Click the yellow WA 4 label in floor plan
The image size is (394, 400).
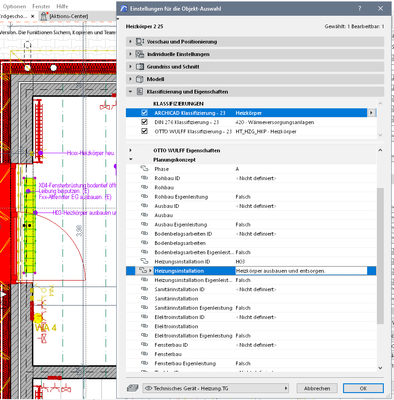46,328
